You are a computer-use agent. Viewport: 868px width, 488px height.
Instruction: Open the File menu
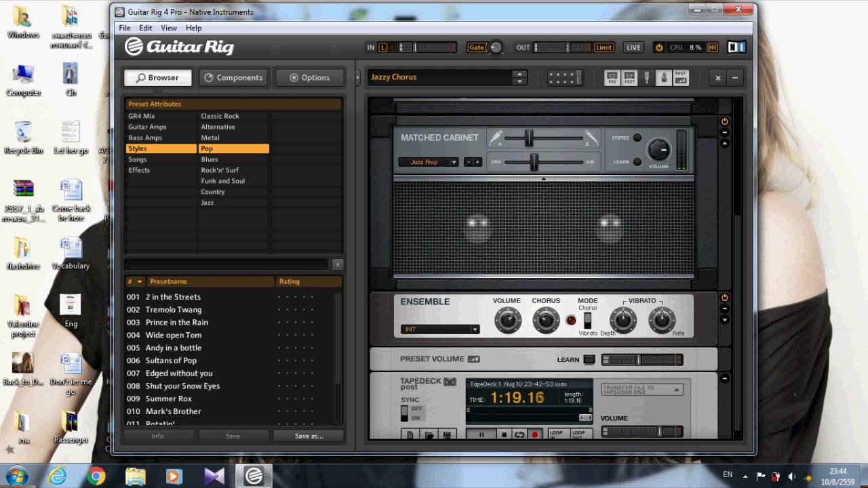pyautogui.click(x=125, y=28)
